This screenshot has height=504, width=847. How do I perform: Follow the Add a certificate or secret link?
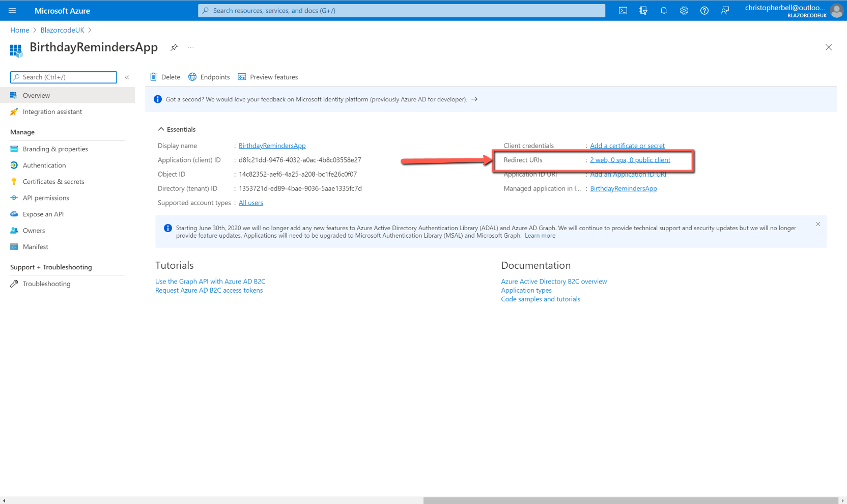[627, 145]
